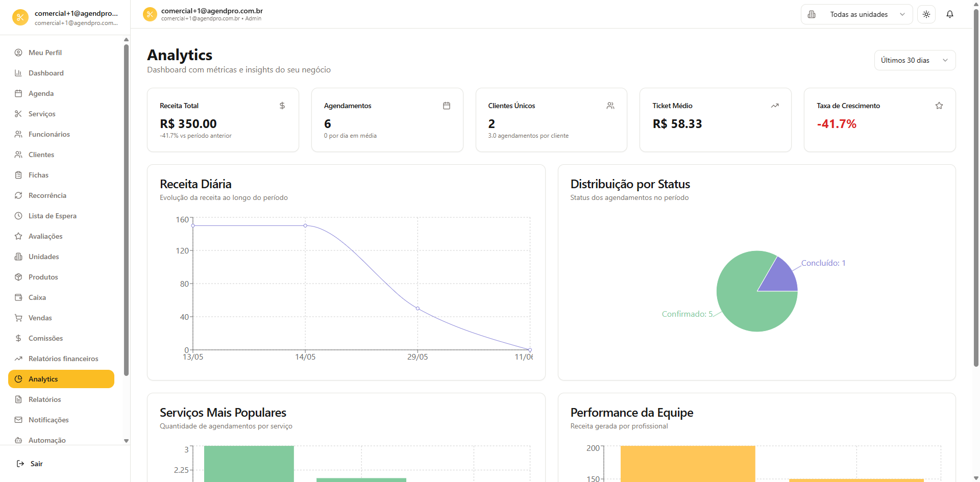
Task: Click the Avaliações star icon in sidebar
Action: point(18,236)
